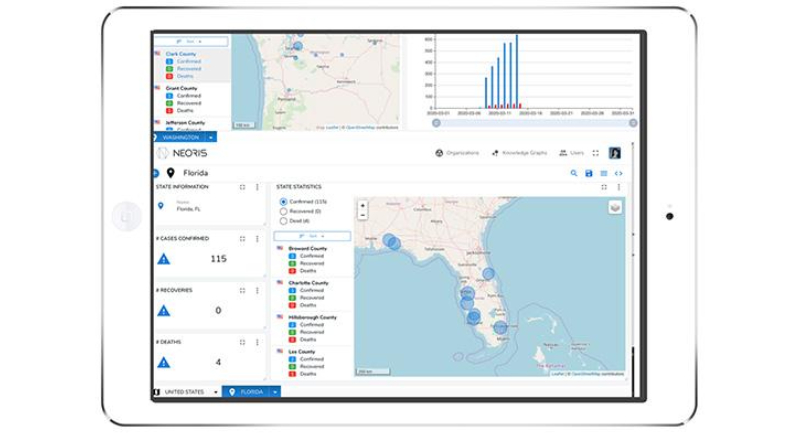Image resolution: width=800 pixels, height=445 pixels.
Task: Zoom out Florida map with minus
Action: (x=362, y=215)
